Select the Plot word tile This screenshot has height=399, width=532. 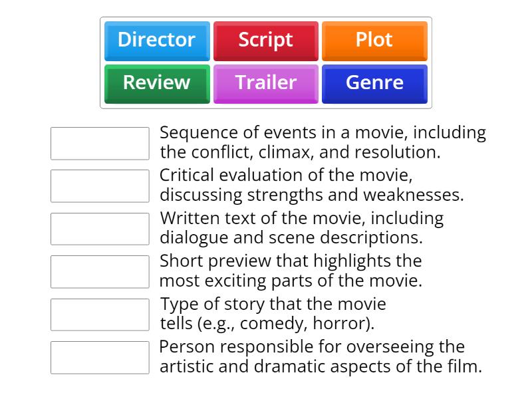[374, 40]
